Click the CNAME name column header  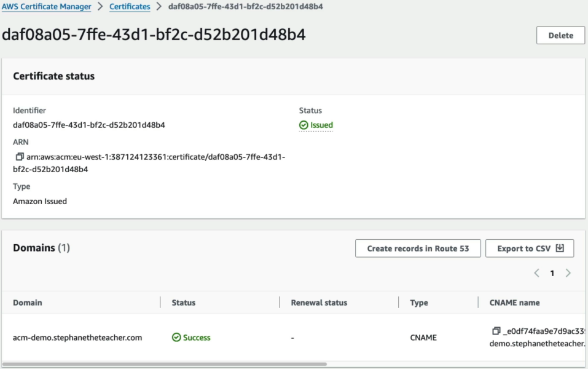click(514, 303)
